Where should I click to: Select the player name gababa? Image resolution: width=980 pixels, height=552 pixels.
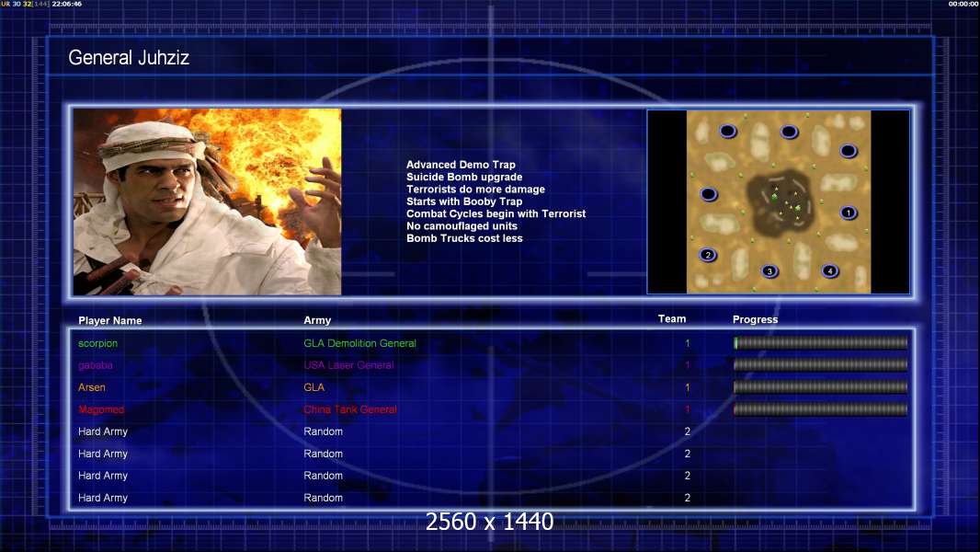(96, 365)
